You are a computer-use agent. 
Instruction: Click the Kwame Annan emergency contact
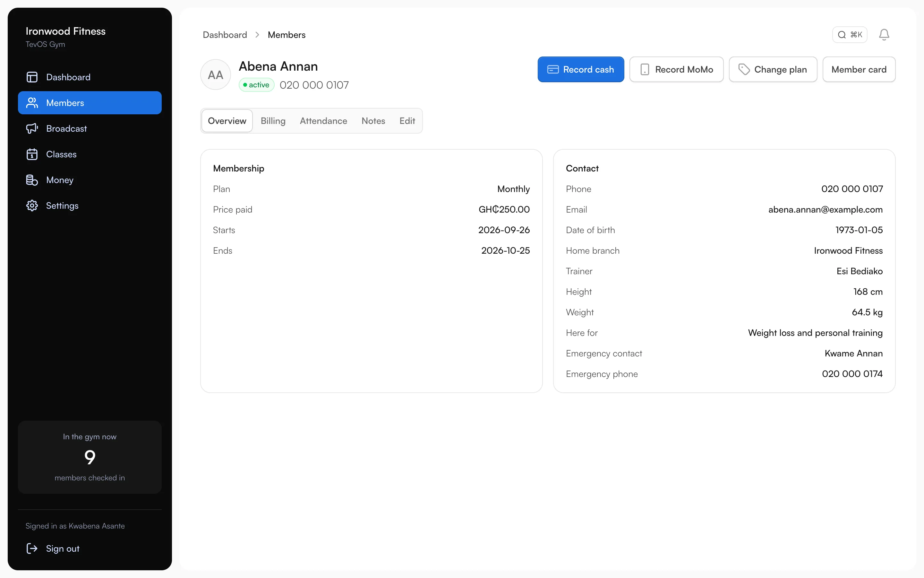click(853, 353)
